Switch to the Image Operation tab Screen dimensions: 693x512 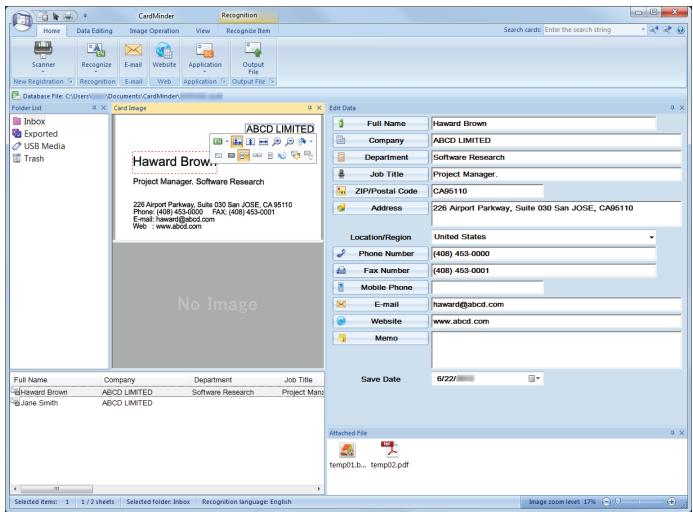(154, 31)
